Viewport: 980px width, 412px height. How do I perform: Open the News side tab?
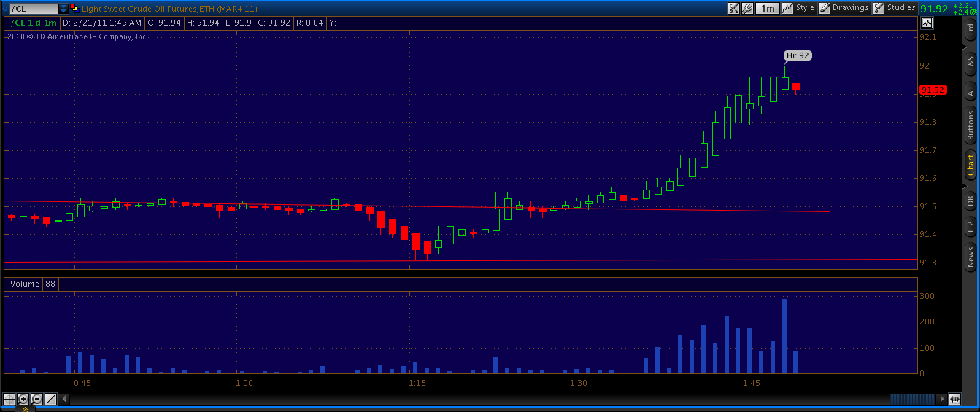click(970, 257)
